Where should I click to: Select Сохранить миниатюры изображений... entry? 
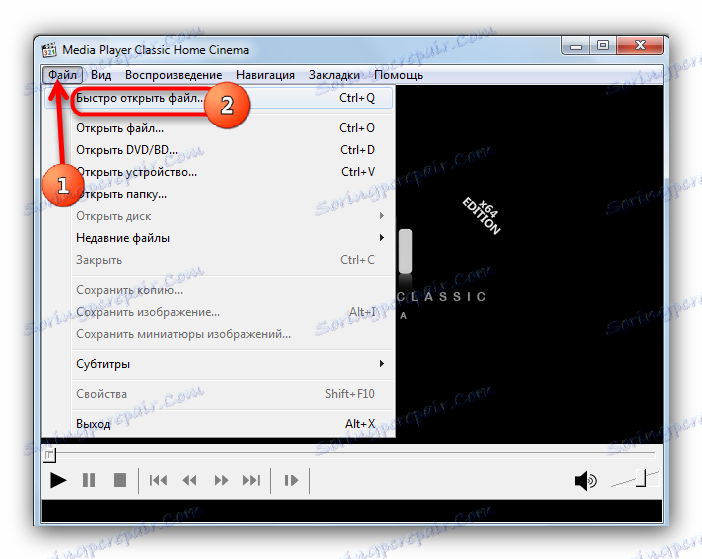(x=218, y=334)
